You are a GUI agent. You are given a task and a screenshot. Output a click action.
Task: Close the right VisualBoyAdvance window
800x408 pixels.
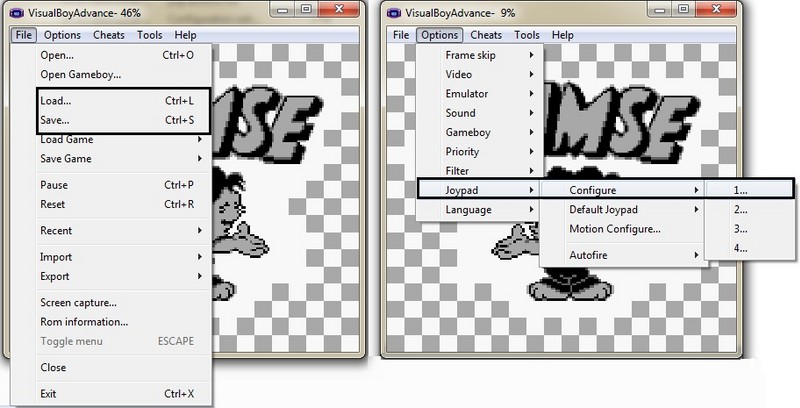pos(716,9)
